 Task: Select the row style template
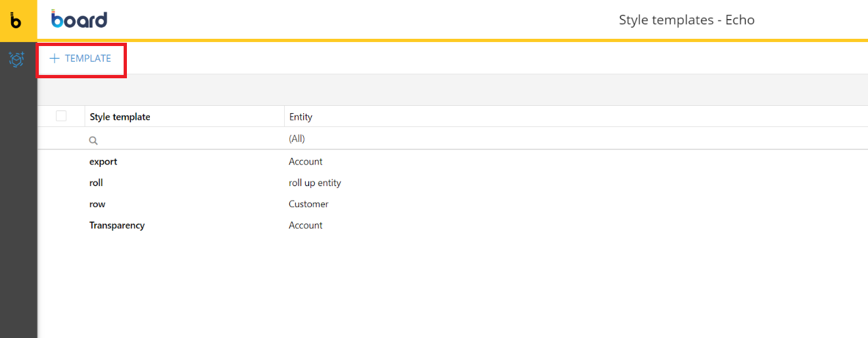coord(97,204)
